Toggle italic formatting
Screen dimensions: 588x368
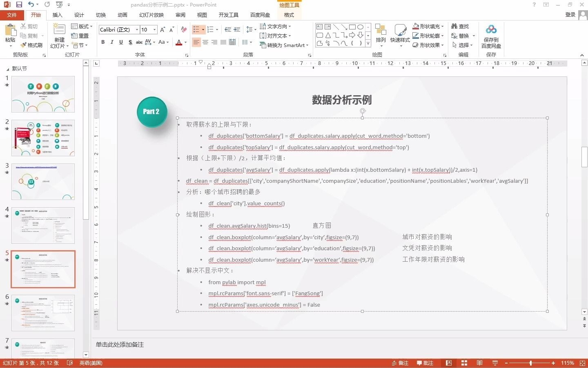point(112,42)
